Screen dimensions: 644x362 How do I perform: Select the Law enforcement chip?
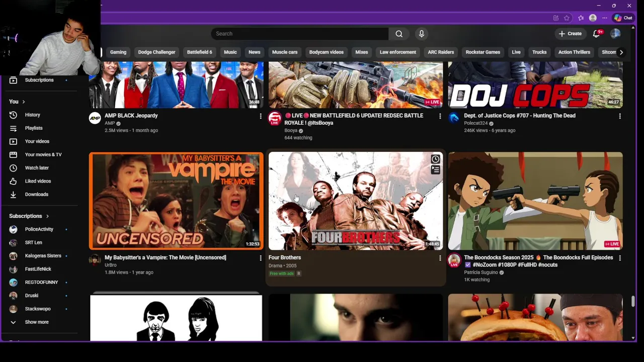point(398,52)
